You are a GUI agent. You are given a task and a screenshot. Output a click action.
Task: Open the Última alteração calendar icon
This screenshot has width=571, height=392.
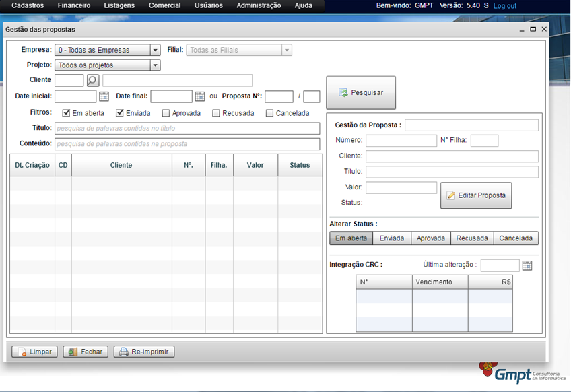(527, 265)
